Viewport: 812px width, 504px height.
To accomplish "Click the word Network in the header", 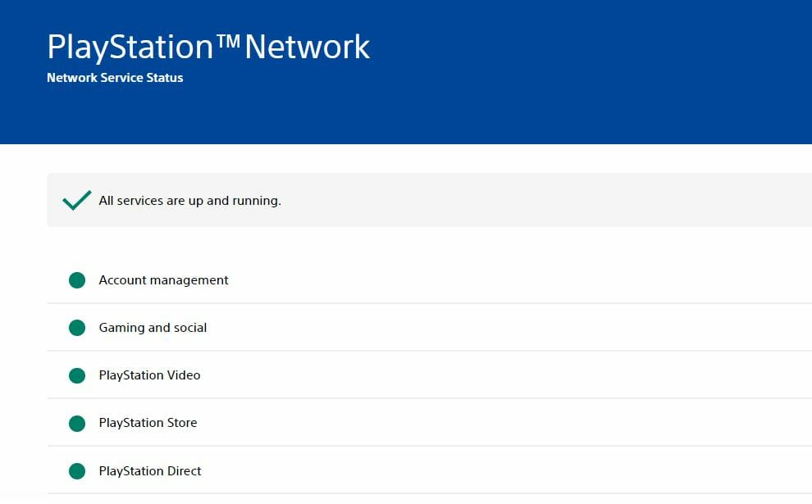I will pos(307,47).
